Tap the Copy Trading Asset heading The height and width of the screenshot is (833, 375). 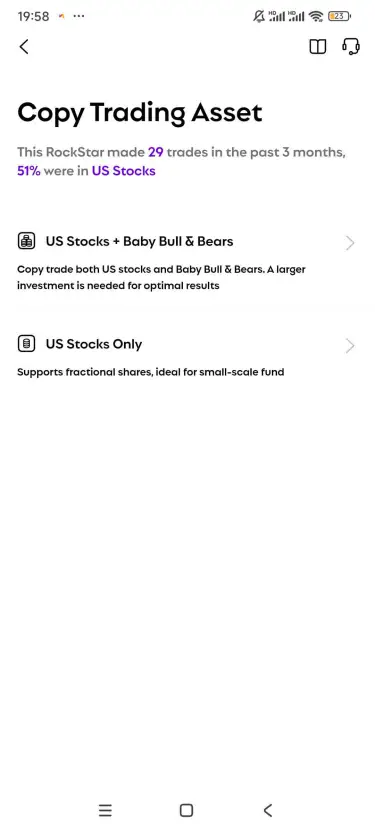140,113
